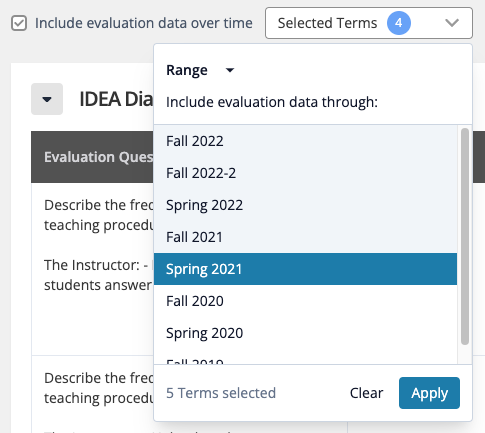This screenshot has height=433, width=485.
Task: Choose Spring 2022 from list
Action: point(305,205)
